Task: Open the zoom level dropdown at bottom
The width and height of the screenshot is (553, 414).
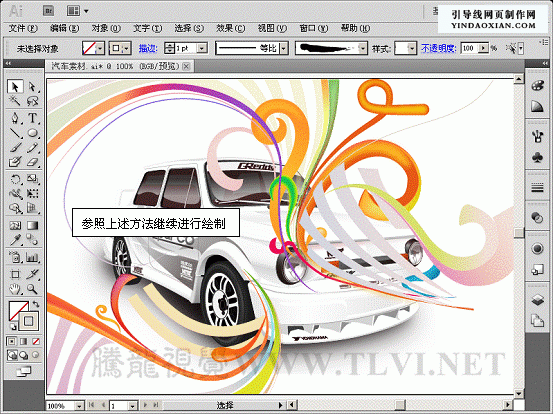Action: [79, 406]
